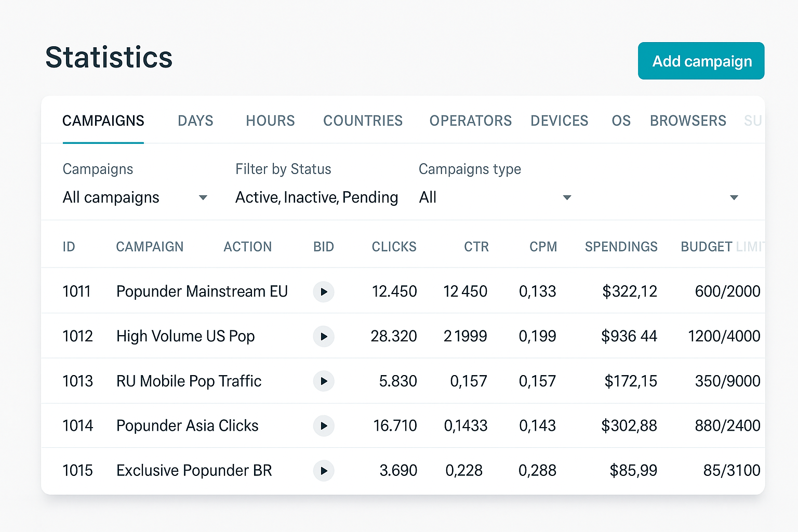
Task: Click play icon for High Volume US Pop
Action: tap(324, 336)
